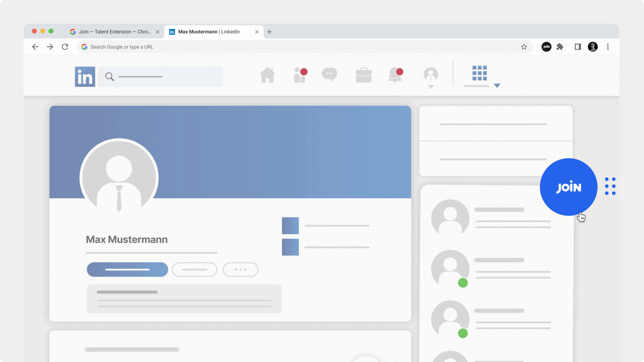Switch to the Join Talent Extension tab
The height and width of the screenshot is (362, 644).
coord(115,32)
